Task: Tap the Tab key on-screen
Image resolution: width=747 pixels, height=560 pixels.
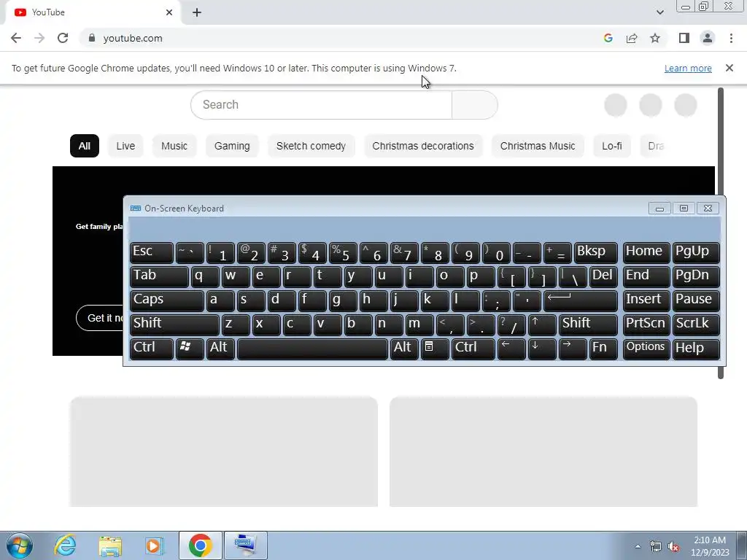Action: click(159, 276)
